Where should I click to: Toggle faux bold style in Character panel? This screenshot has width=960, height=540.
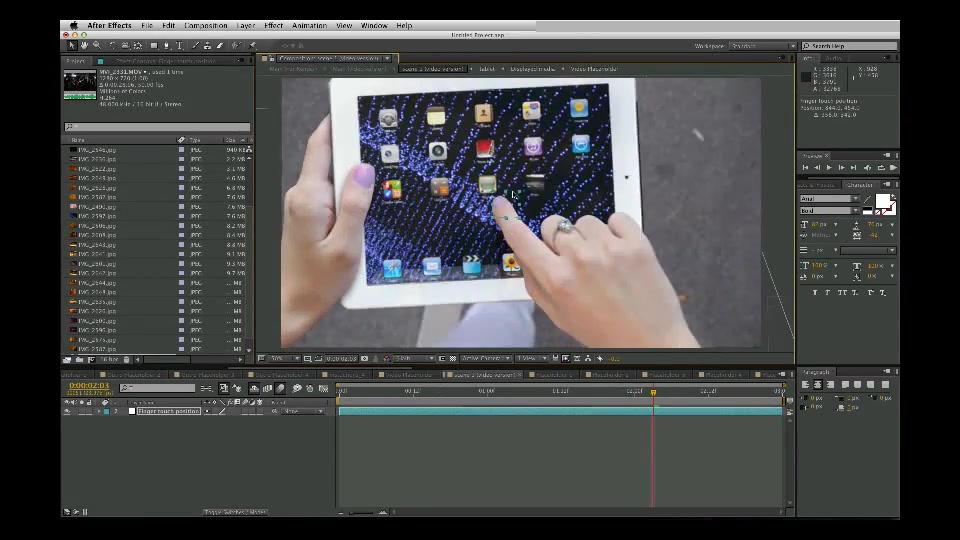click(814, 293)
